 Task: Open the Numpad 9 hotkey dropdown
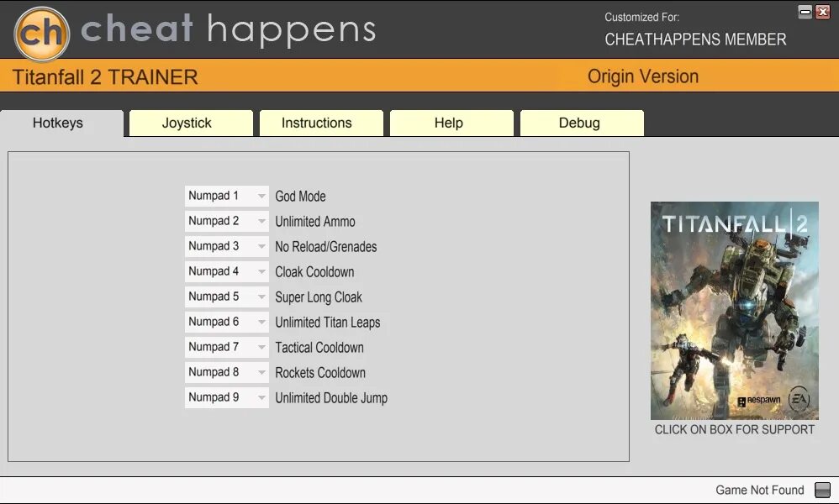click(x=226, y=397)
